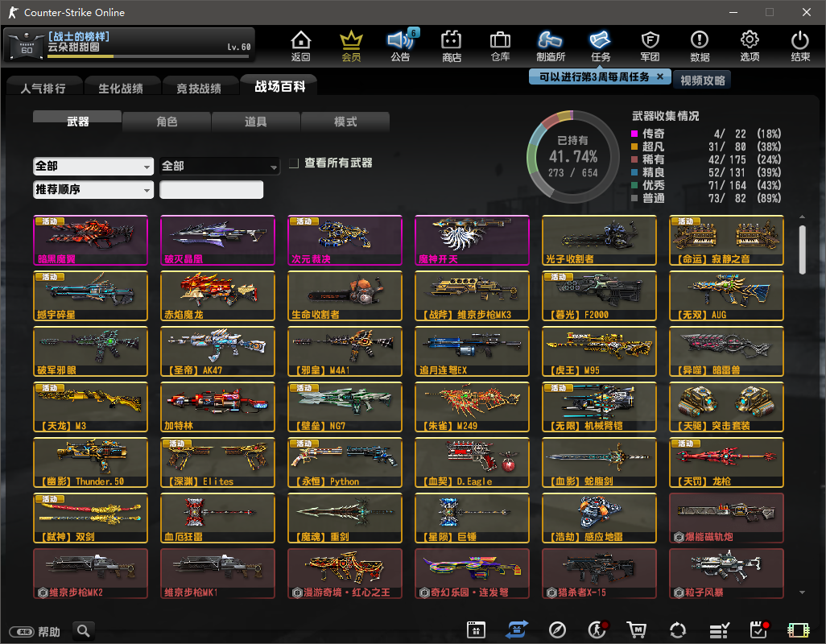Screen dimensions: 826x644
Task: Select the 角色 sub-tab
Action: [x=167, y=122]
